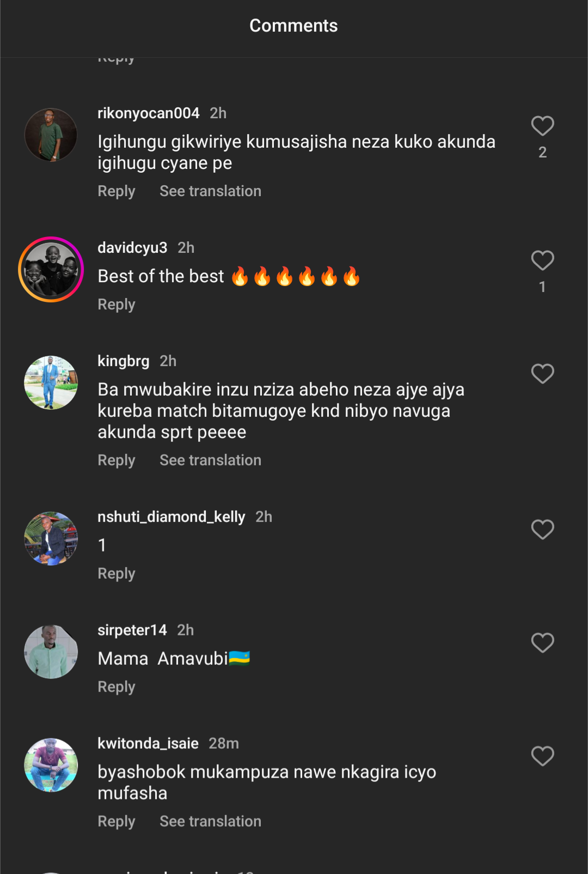
Task: Tap kwitonda_isaie's profile picture
Action: [51, 765]
